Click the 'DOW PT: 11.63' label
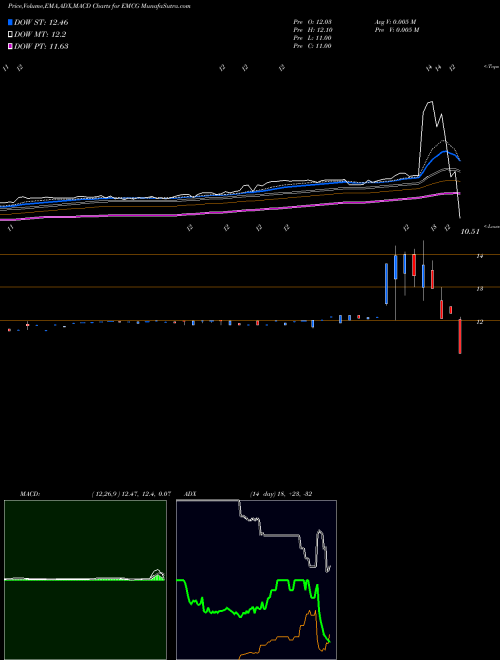This screenshot has width=500, height=660. point(41,46)
